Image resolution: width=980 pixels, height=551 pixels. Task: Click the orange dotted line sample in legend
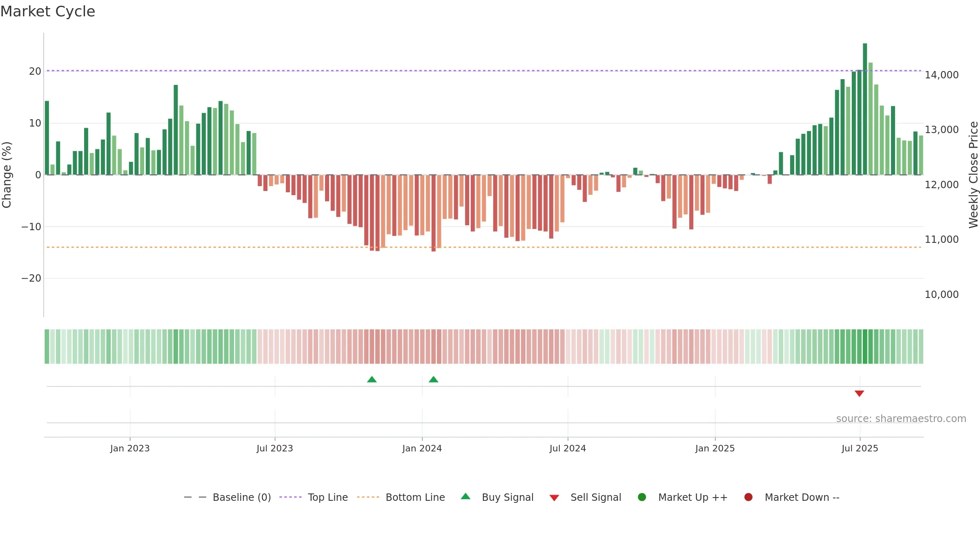(x=368, y=497)
